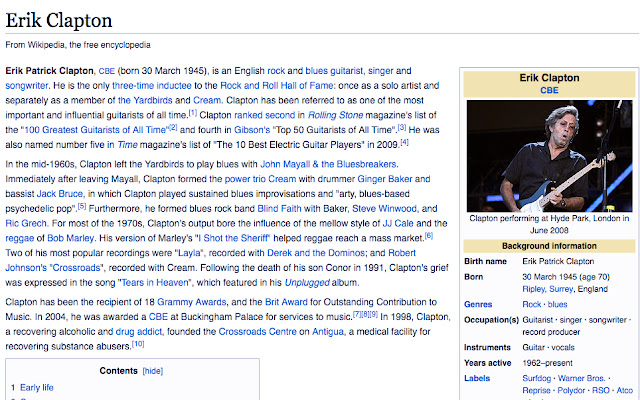Open the 'Ginger Baker' link
640x400 pixels.
(x=384, y=179)
